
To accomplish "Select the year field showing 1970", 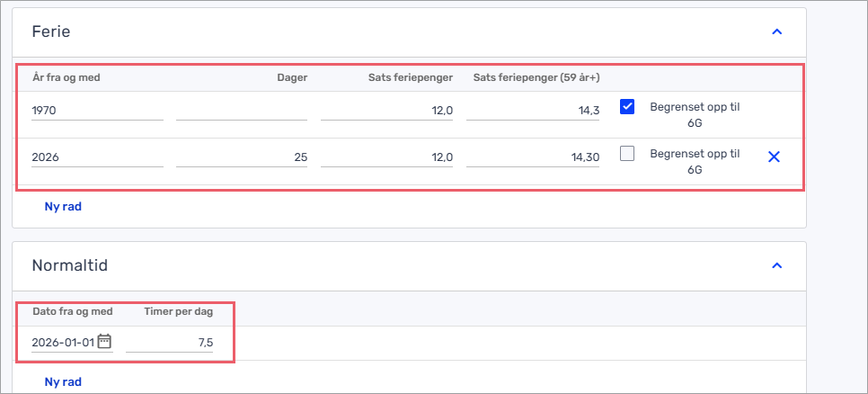I will tap(97, 110).
